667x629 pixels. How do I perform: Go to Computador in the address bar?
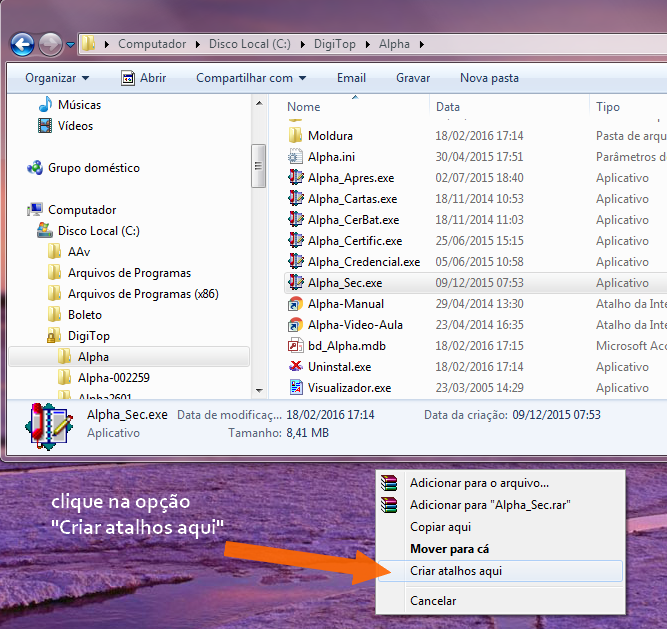point(152,44)
